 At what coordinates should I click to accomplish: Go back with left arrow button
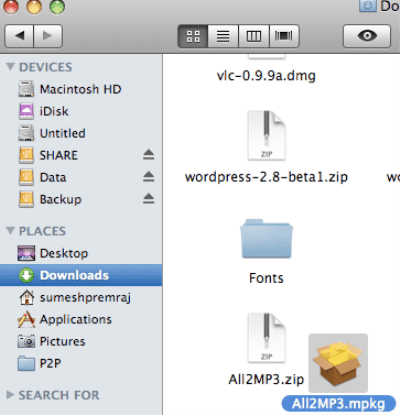pos(19,36)
